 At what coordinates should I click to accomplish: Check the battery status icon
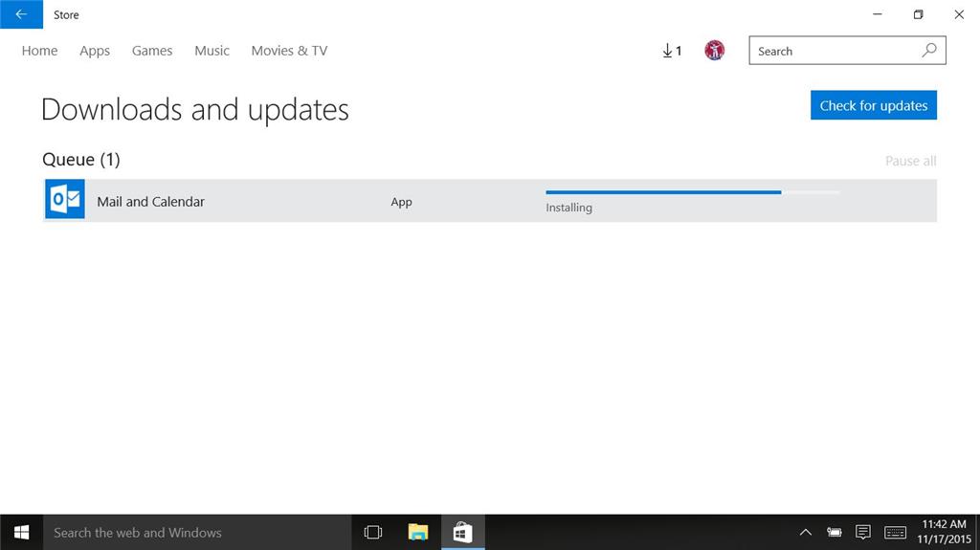point(835,533)
